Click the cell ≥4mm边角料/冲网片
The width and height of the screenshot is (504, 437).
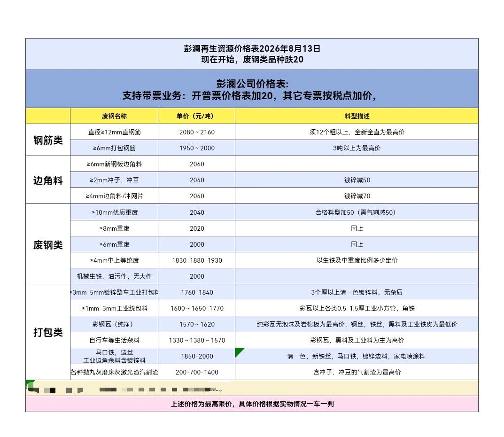(x=114, y=196)
